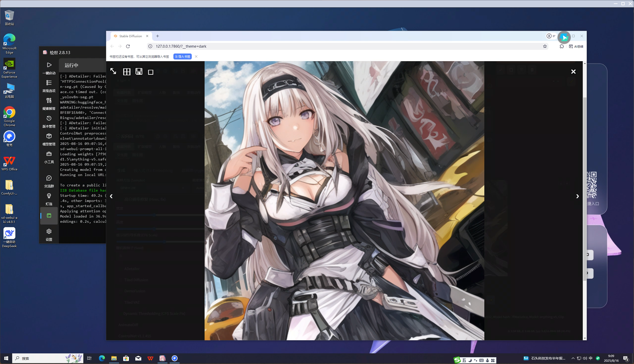This screenshot has height=364, width=634.
Task: Open Microsoft Store from taskbar
Action: pyautogui.click(x=126, y=358)
